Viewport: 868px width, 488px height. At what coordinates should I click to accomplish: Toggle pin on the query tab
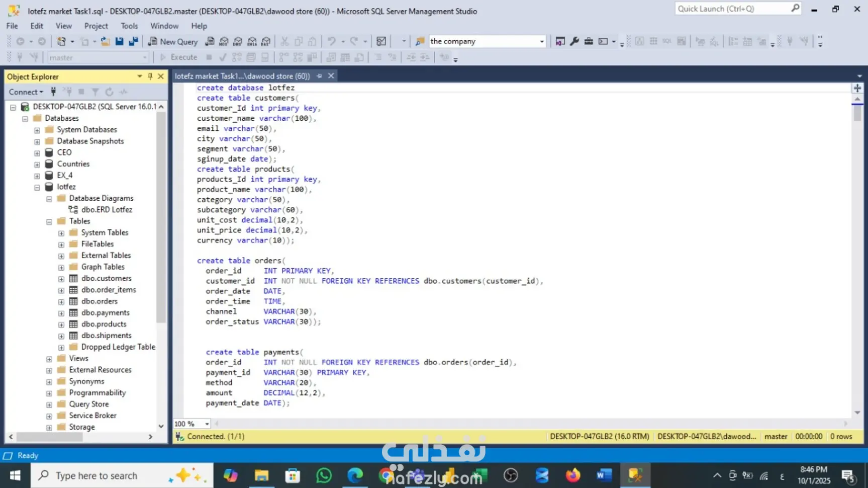pos(319,76)
